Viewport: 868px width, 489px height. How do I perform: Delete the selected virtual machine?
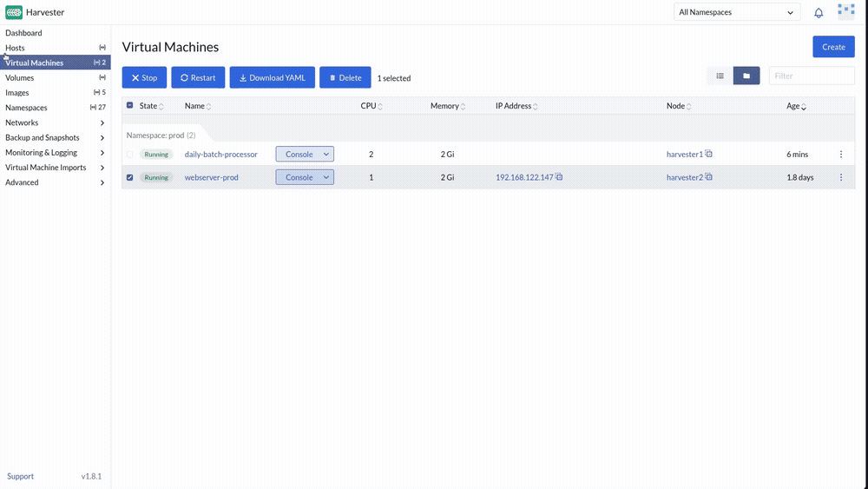pyautogui.click(x=345, y=77)
